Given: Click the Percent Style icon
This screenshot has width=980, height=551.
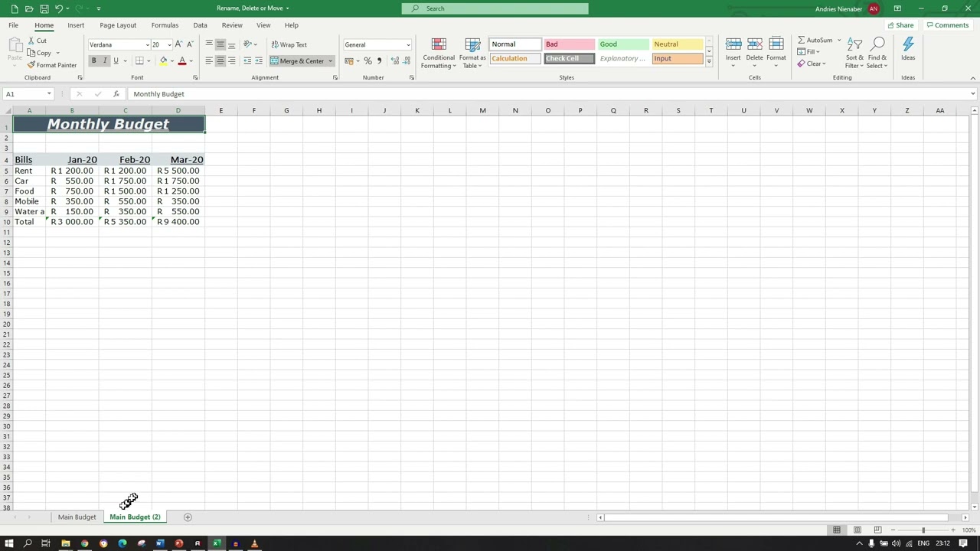Looking at the screenshot, I should 367,61.
